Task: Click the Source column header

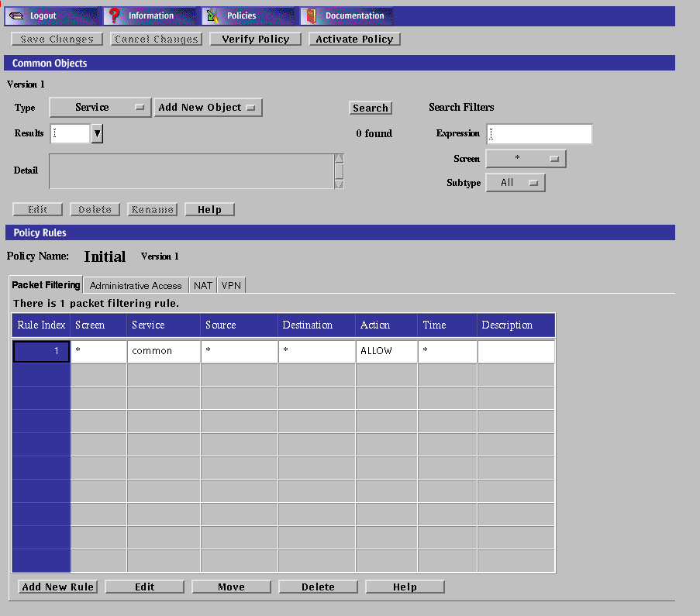Action: [x=240, y=325]
